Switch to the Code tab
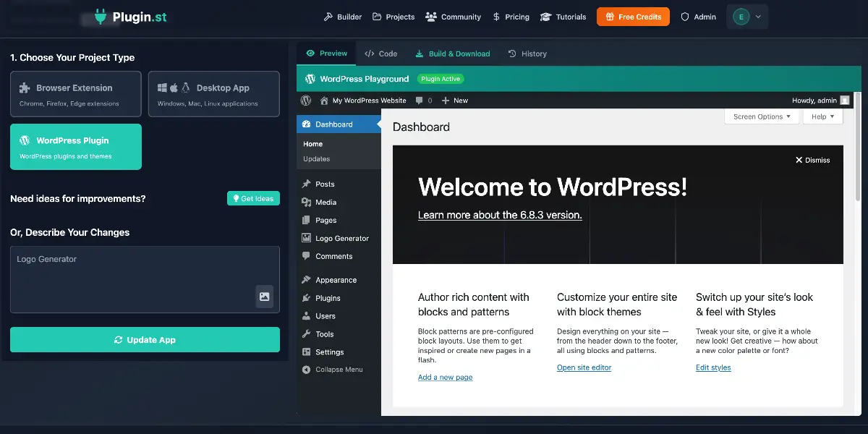 [x=381, y=54]
